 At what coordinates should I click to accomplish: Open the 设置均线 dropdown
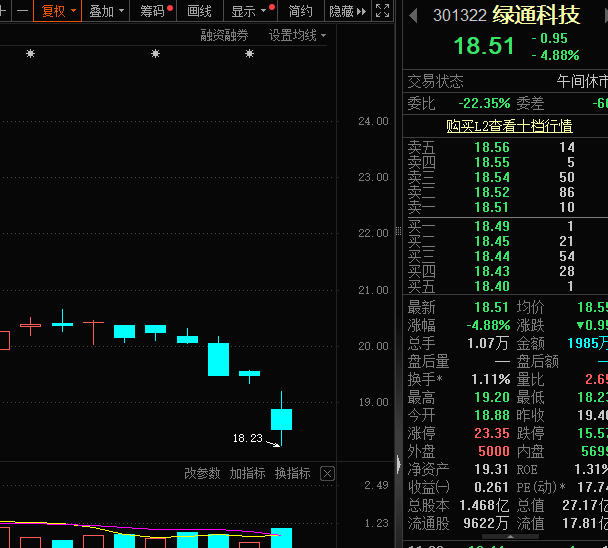coord(297,35)
